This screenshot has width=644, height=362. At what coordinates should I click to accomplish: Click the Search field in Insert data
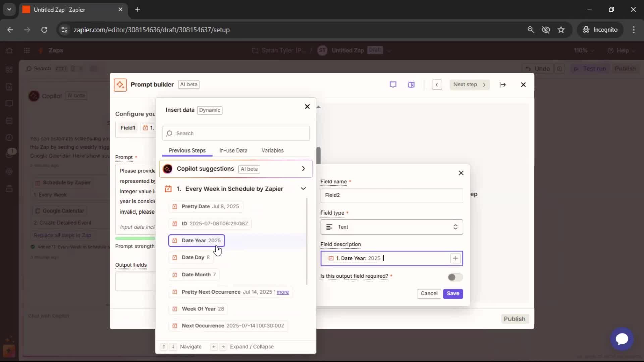click(x=236, y=133)
